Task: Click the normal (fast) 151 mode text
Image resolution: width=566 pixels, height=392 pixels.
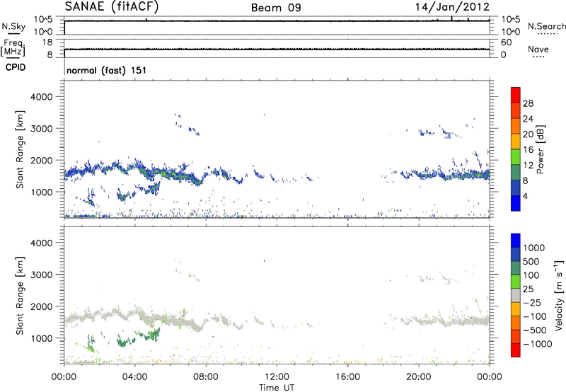Action: point(107,70)
